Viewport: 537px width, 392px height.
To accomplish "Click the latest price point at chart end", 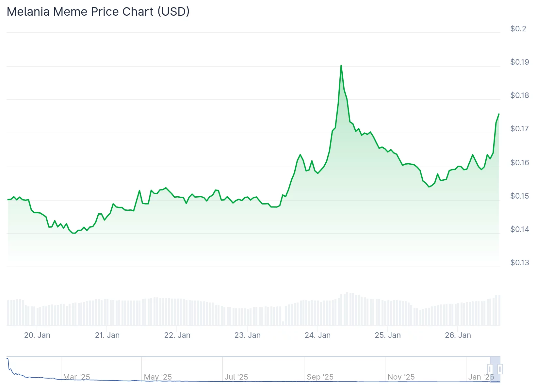I will click(499, 114).
